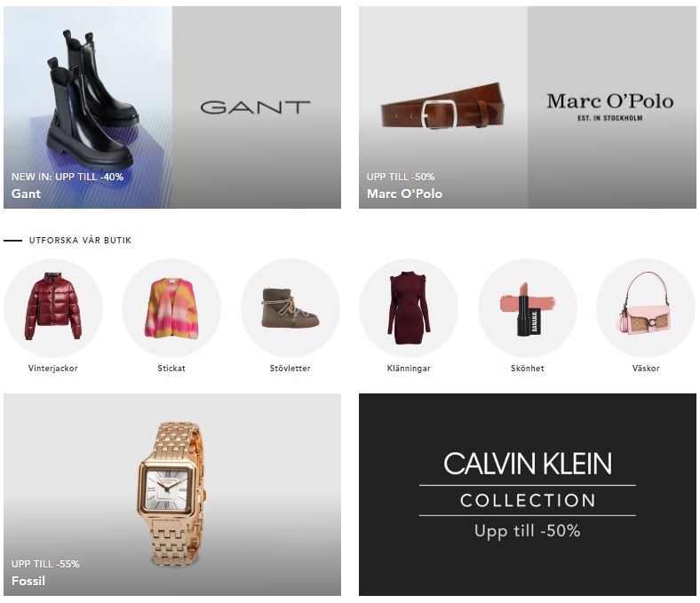Click the GANT brand logo
Screen dimensions: 700x603
point(255,107)
